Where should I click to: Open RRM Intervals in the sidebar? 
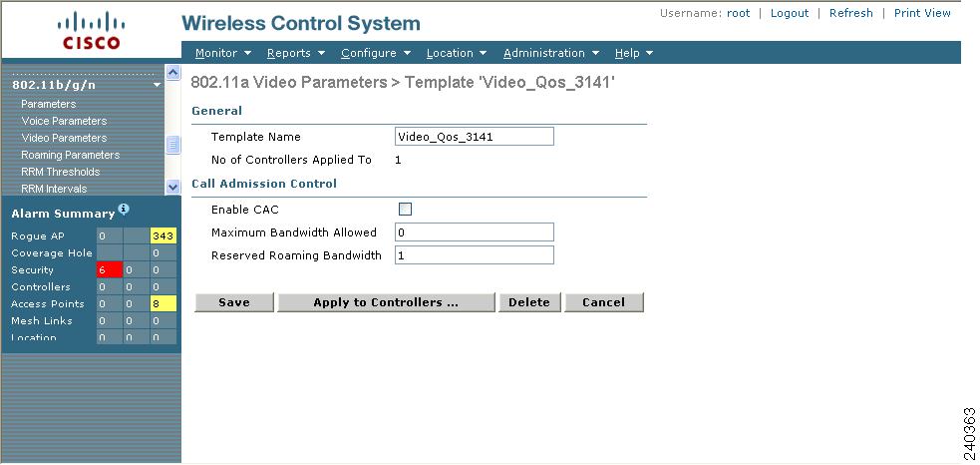54,189
